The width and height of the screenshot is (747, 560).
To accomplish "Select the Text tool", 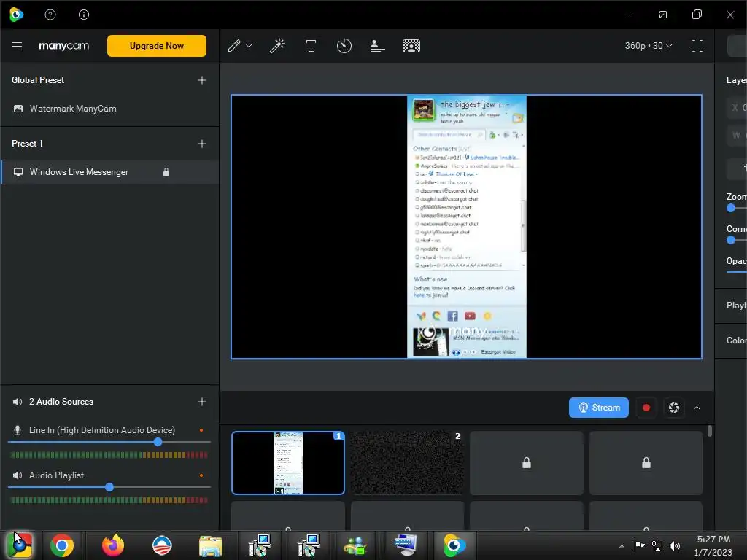I will point(311,46).
